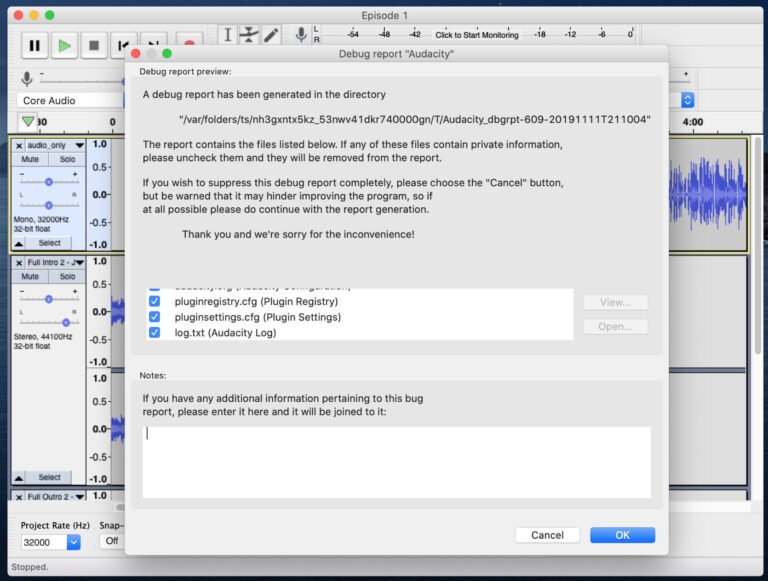768x581 pixels.
Task: Click the 4:00 mark on the timeline ruler
Action: (x=693, y=122)
